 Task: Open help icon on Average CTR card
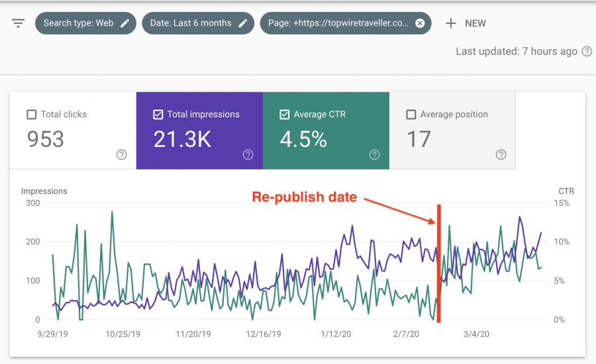click(375, 155)
